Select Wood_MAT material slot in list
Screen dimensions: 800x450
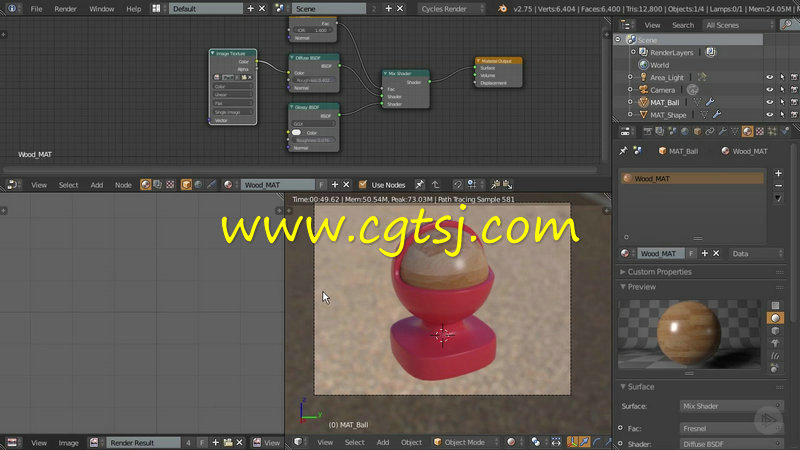click(x=692, y=179)
